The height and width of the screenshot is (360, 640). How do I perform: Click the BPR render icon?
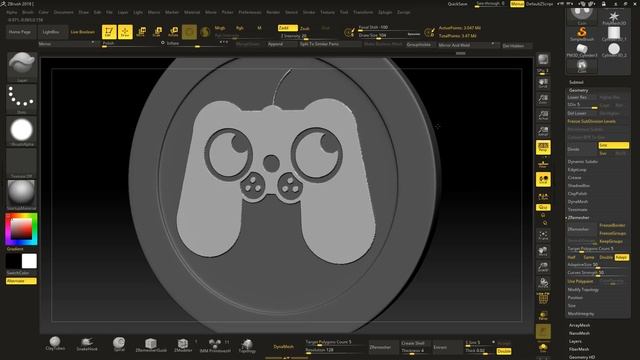click(x=543, y=60)
